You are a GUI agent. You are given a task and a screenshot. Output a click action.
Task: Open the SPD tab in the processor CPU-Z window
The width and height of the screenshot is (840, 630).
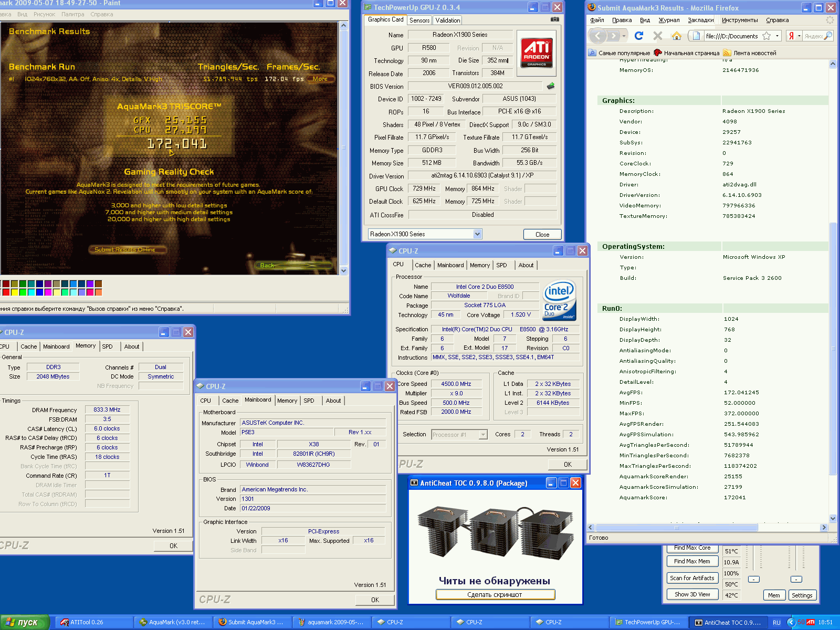pyautogui.click(x=501, y=265)
